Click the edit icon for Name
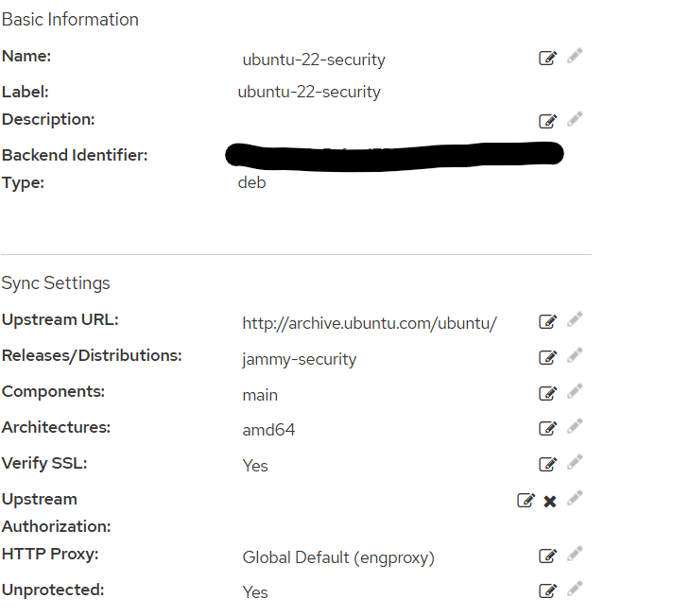 click(x=547, y=59)
